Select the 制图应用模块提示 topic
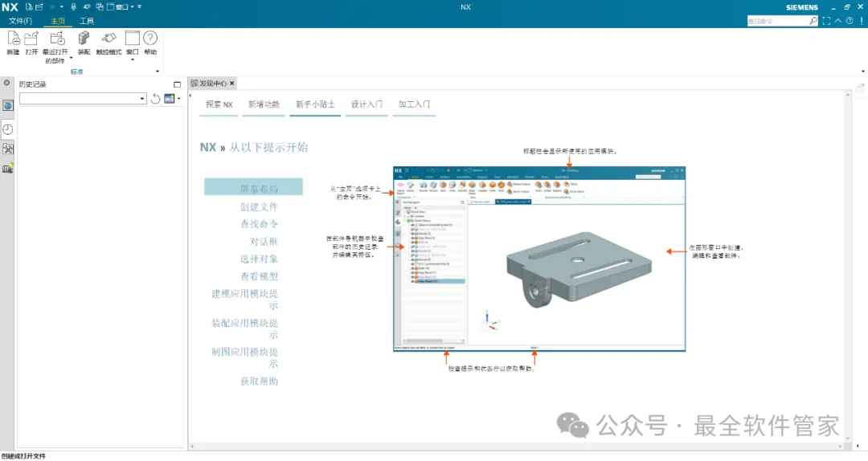This screenshot has height=461, width=868. coord(244,357)
